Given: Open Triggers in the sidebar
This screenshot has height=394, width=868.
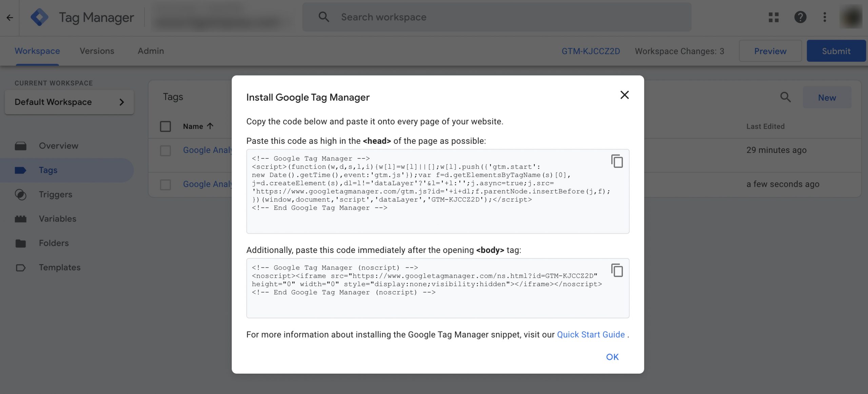Looking at the screenshot, I should pyautogui.click(x=56, y=195).
